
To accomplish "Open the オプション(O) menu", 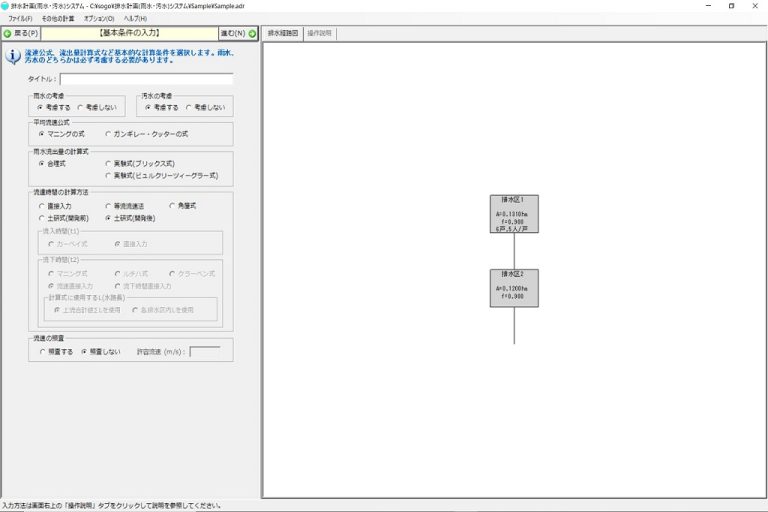I will [99, 19].
